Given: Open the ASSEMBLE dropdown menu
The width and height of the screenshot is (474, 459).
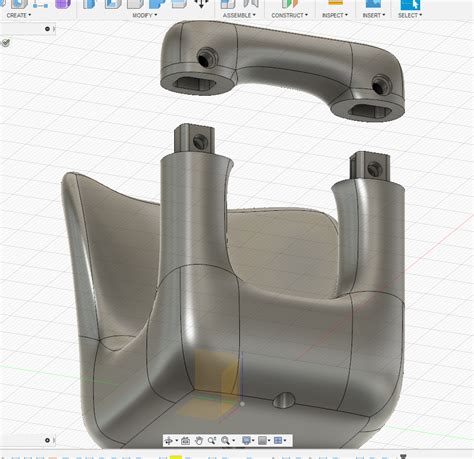Looking at the screenshot, I should pos(239,15).
